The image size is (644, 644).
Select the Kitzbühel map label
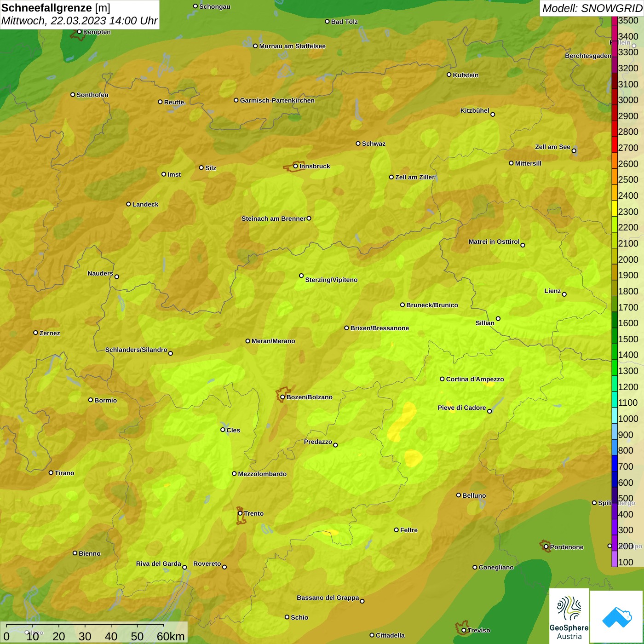[475, 110]
